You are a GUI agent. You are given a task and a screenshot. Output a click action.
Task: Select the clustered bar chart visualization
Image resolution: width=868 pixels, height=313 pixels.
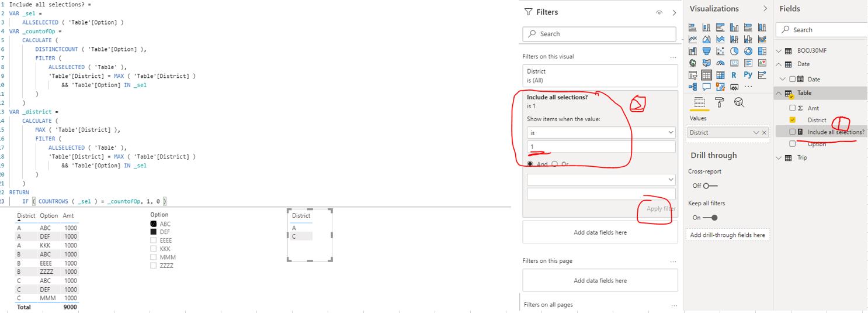coord(720,27)
